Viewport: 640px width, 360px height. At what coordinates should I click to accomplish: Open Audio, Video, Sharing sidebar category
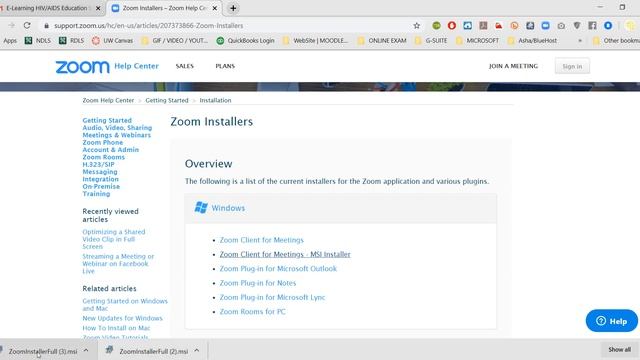tap(117, 128)
